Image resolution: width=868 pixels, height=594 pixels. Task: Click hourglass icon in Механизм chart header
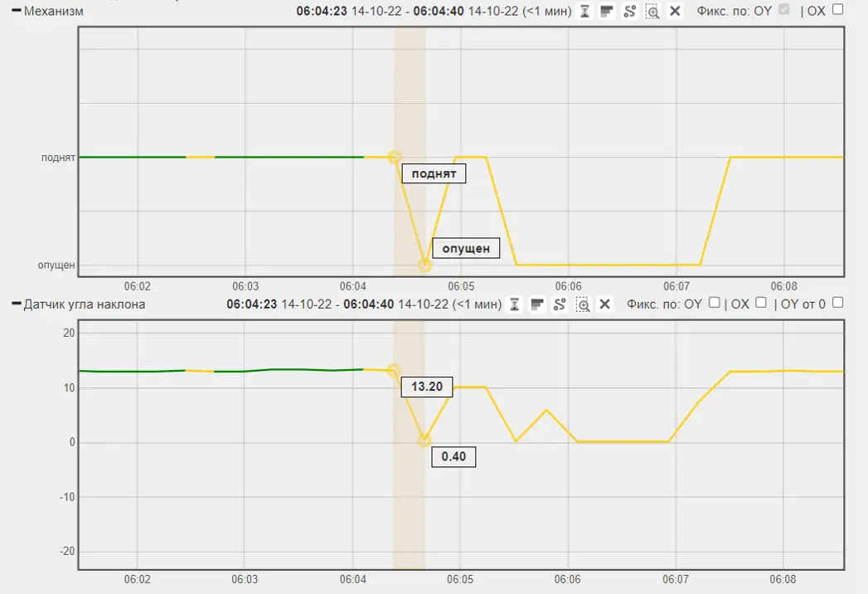pos(584,11)
